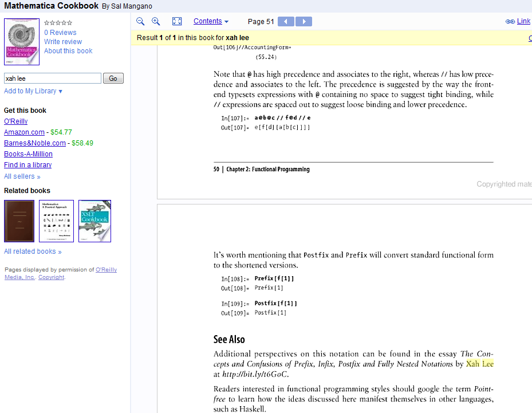Buy from Amazon.com link
Image resolution: width=532 pixels, height=413 pixels.
pos(24,132)
